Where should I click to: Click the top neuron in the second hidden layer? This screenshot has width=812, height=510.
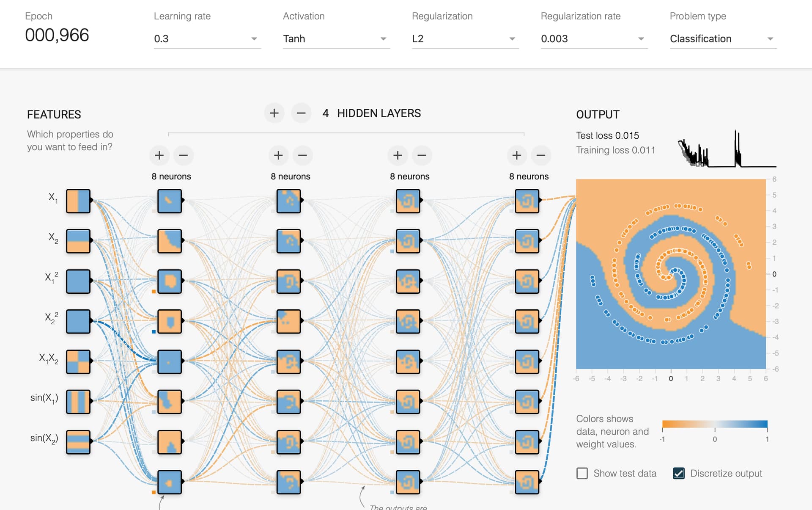pyautogui.click(x=288, y=201)
